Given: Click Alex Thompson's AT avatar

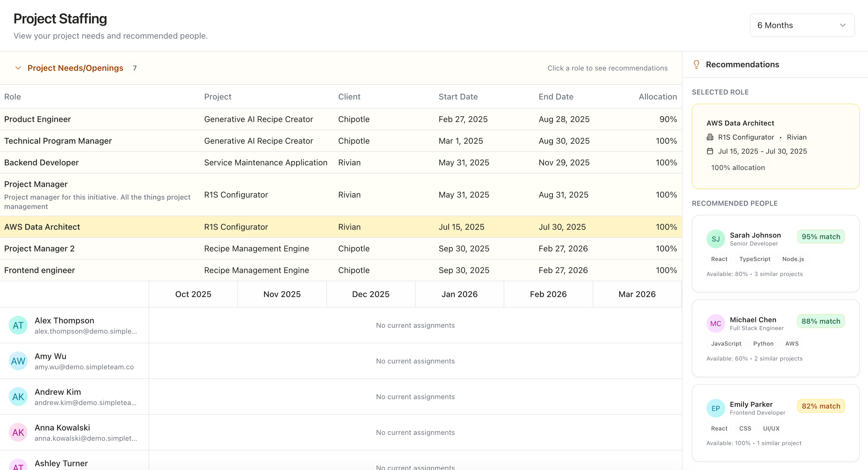Looking at the screenshot, I should [18, 325].
